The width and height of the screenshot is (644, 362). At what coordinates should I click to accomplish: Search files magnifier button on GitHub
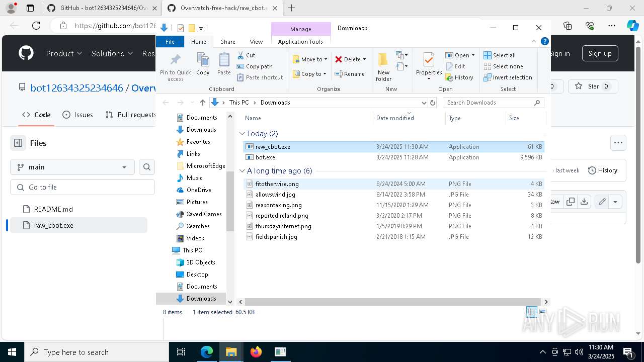[146, 167]
